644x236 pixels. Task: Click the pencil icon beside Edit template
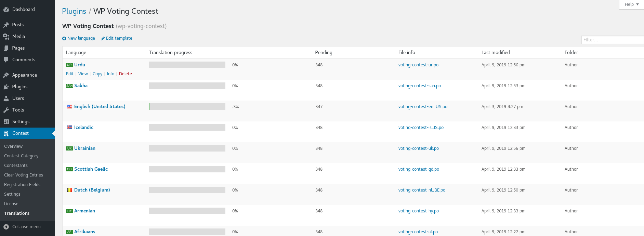coord(103,39)
